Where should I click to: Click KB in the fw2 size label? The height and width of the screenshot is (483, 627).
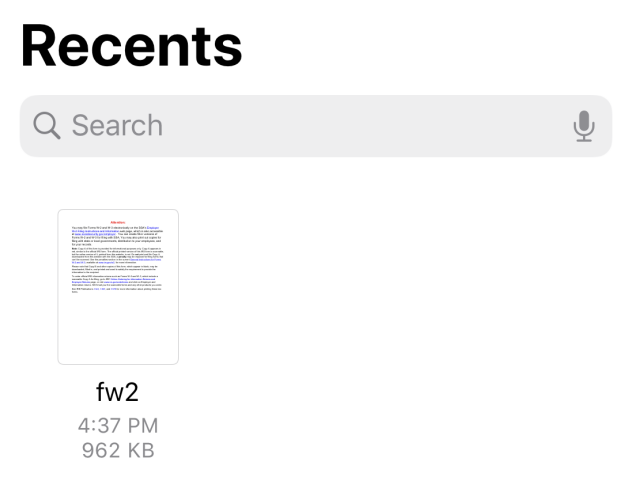coord(141,450)
